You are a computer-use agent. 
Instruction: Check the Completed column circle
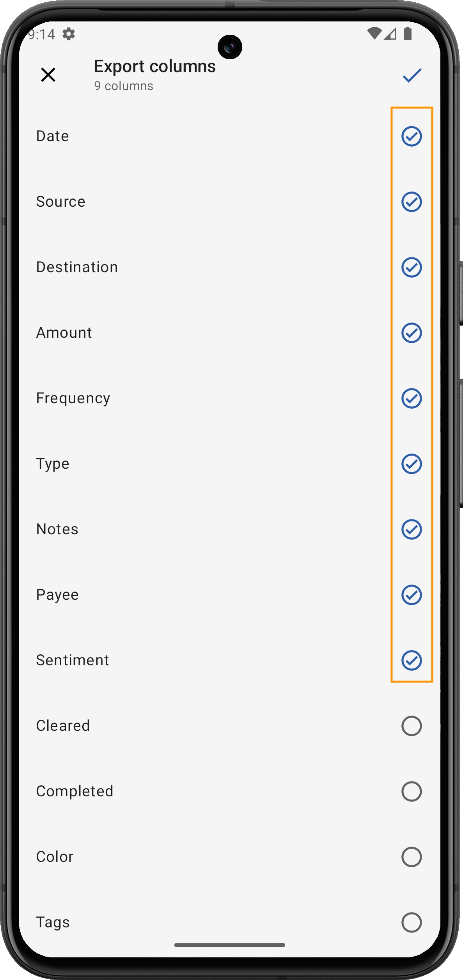412,792
